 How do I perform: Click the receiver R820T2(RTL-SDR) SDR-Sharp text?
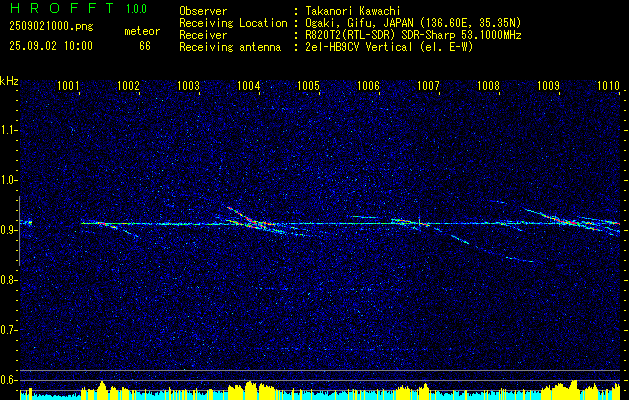coord(413,35)
